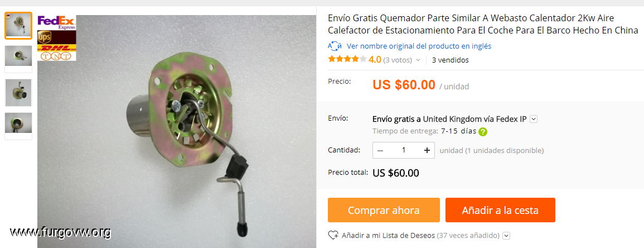This screenshot has width=644, height=248.
Task: Click the Comprar ahora button
Action: coord(384,210)
